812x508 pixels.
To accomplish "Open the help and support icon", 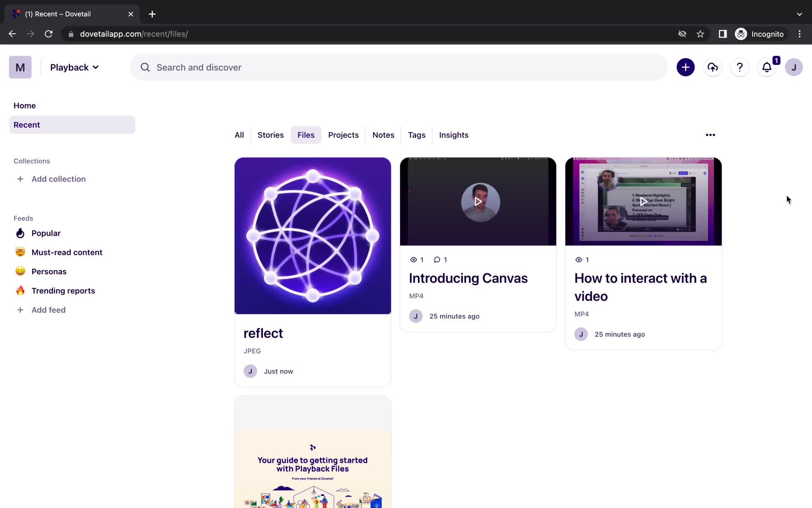I will (x=740, y=67).
